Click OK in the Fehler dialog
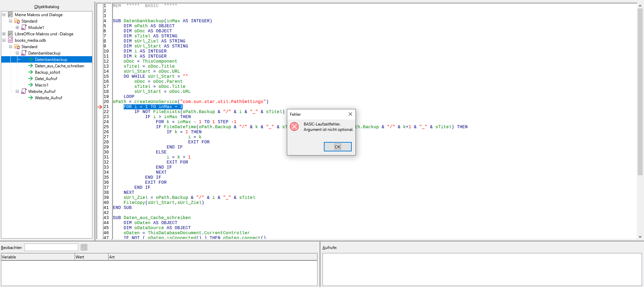 tap(338, 147)
